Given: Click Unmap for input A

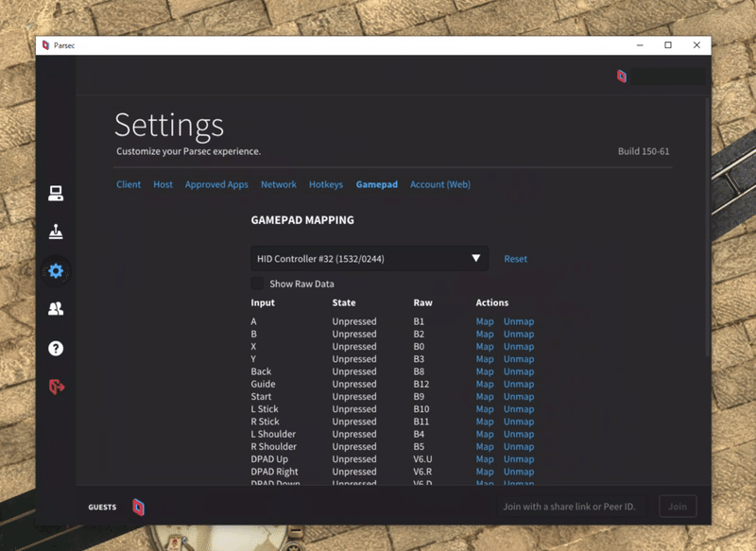Looking at the screenshot, I should 519,321.
